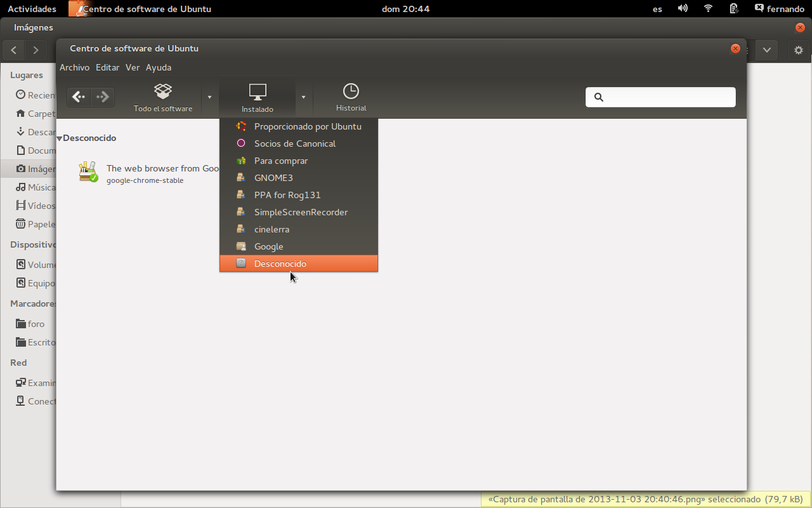Viewport: 812px width, 508px height.
Task: Open the gear settings in Imágenes window
Action: pos(799,50)
